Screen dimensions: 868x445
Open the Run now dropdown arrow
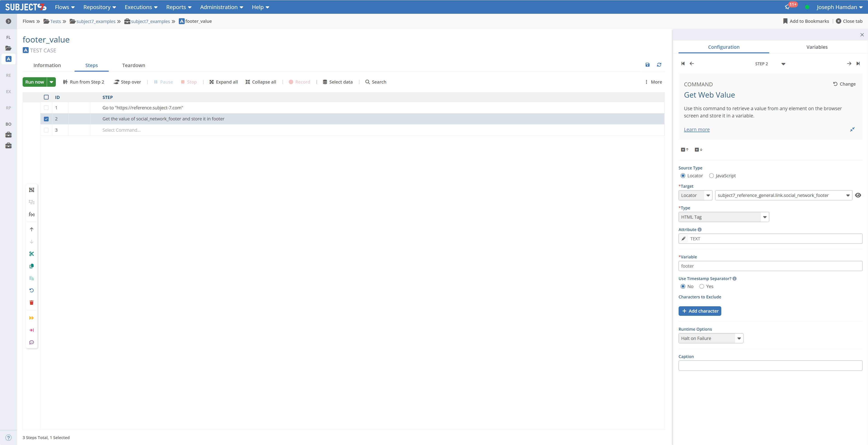click(x=52, y=82)
